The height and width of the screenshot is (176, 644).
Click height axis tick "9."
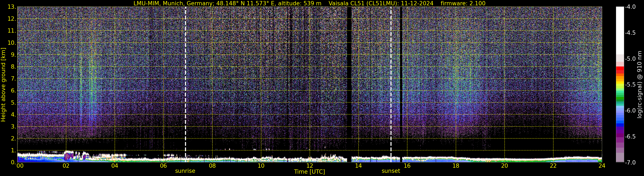tap(13, 55)
